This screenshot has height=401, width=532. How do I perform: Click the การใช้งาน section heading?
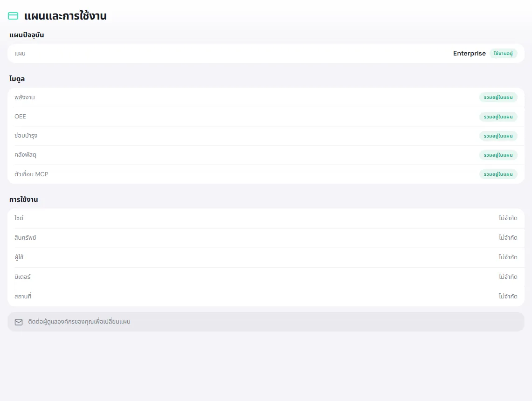23,200
